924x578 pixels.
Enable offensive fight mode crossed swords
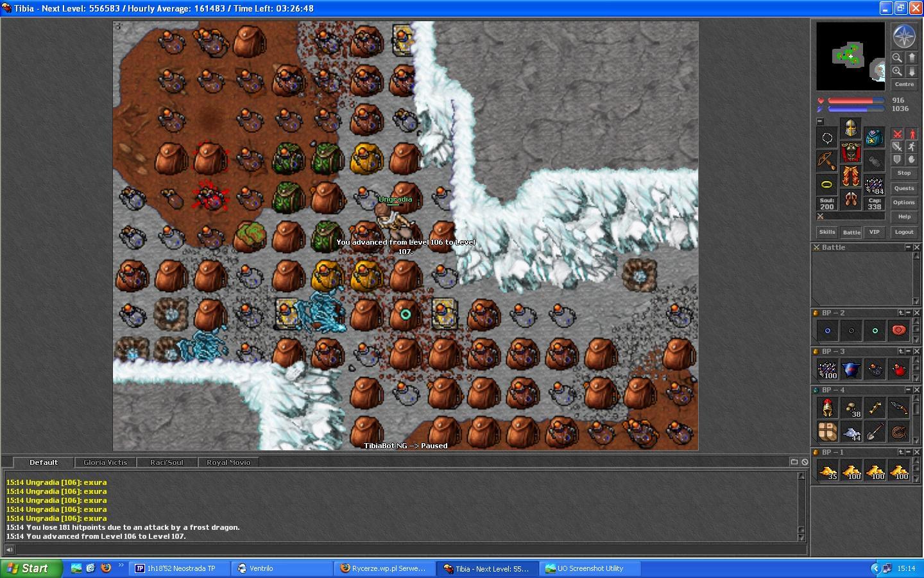(x=898, y=134)
